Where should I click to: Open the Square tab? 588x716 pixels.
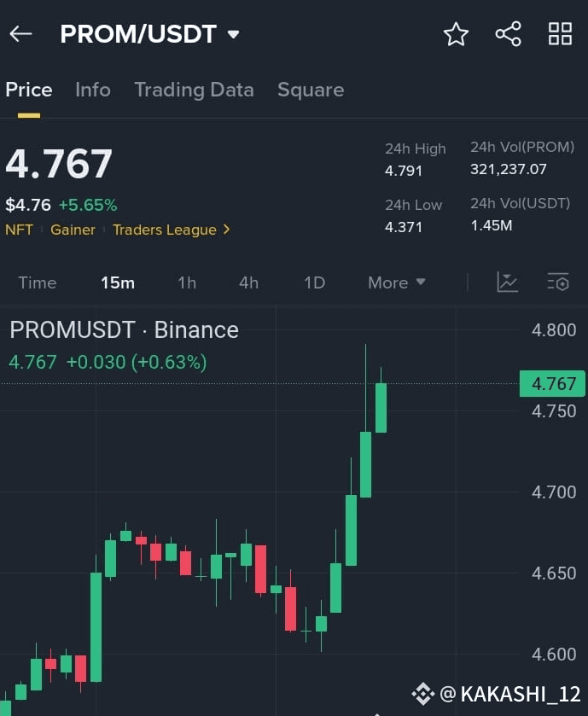(x=311, y=90)
